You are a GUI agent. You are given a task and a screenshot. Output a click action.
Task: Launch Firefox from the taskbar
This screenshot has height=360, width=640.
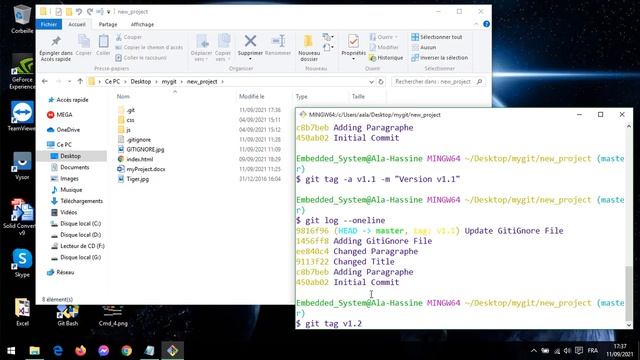(x=80, y=351)
